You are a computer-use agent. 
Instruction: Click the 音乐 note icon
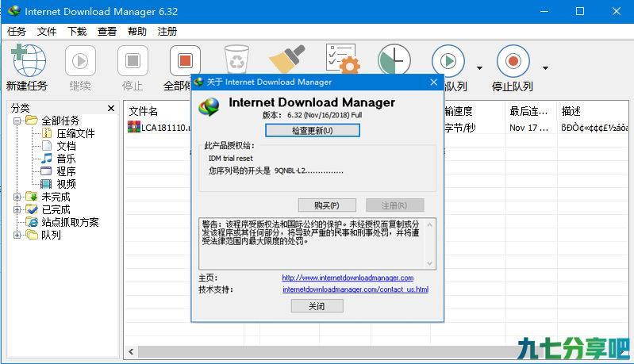[47, 158]
